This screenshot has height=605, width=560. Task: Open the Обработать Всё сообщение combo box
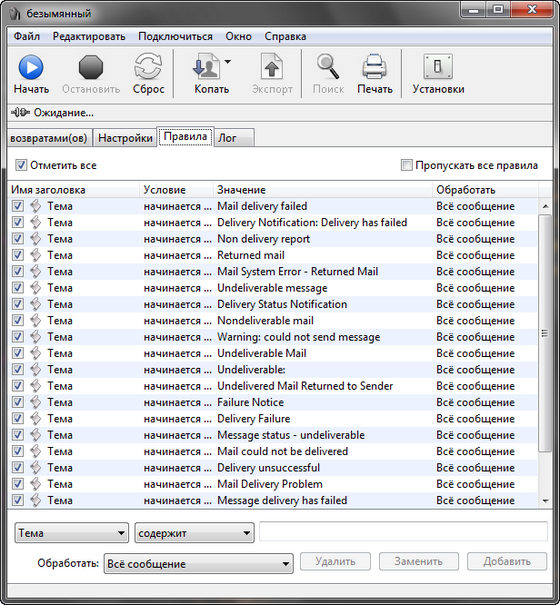[x=198, y=564]
